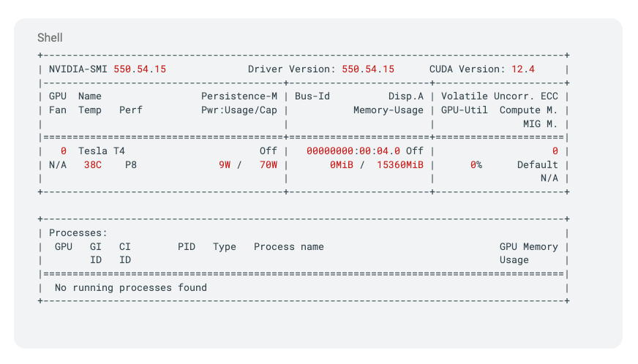Click the Tesla T4 GPU name

(x=101, y=151)
